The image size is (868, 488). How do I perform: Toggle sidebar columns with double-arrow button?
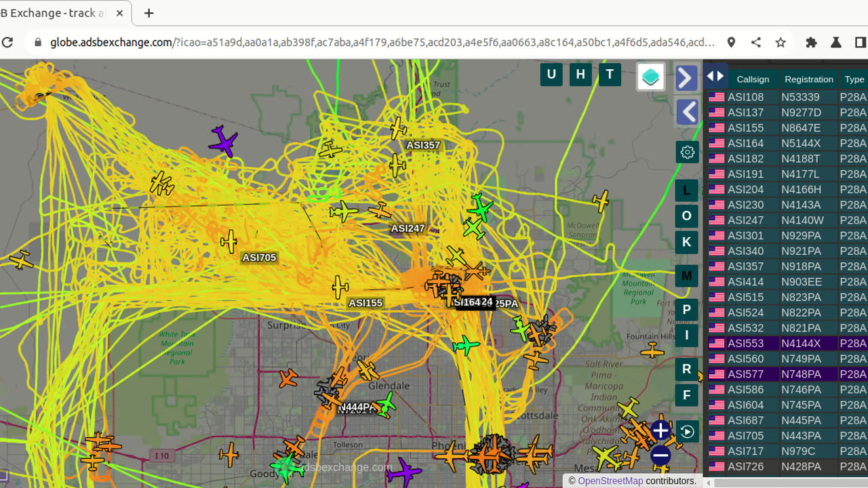coord(715,77)
